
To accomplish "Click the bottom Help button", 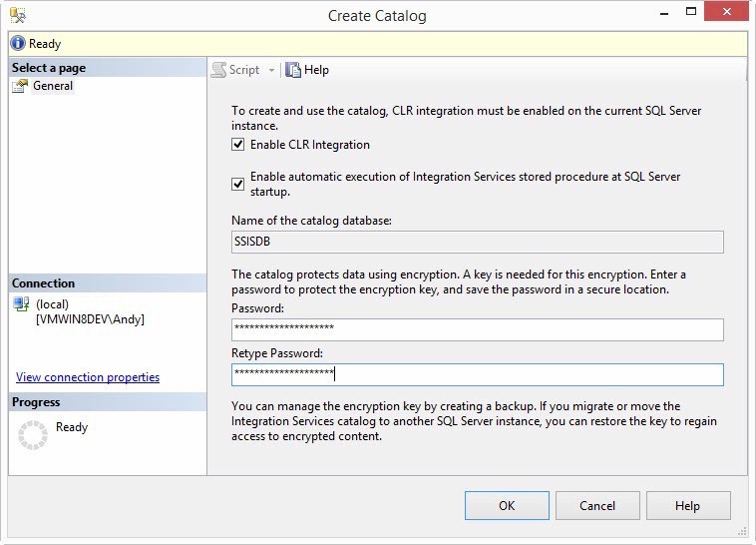I will pyautogui.click(x=687, y=505).
